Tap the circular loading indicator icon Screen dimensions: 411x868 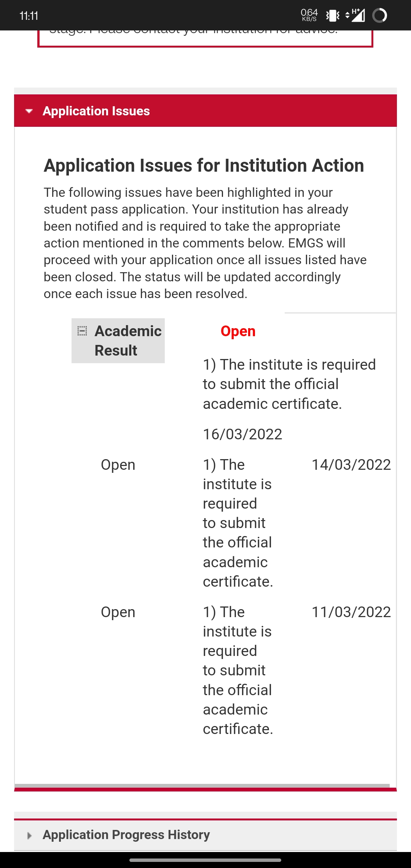pos(379,16)
